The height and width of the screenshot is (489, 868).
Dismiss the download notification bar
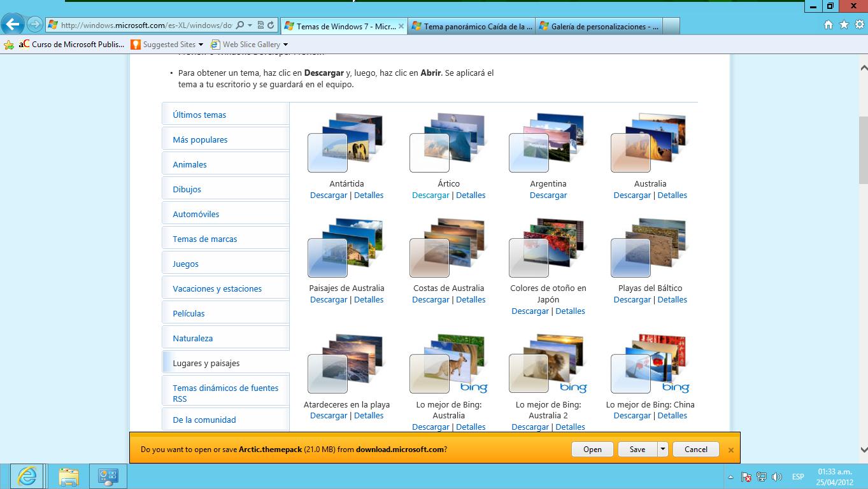tap(730, 450)
